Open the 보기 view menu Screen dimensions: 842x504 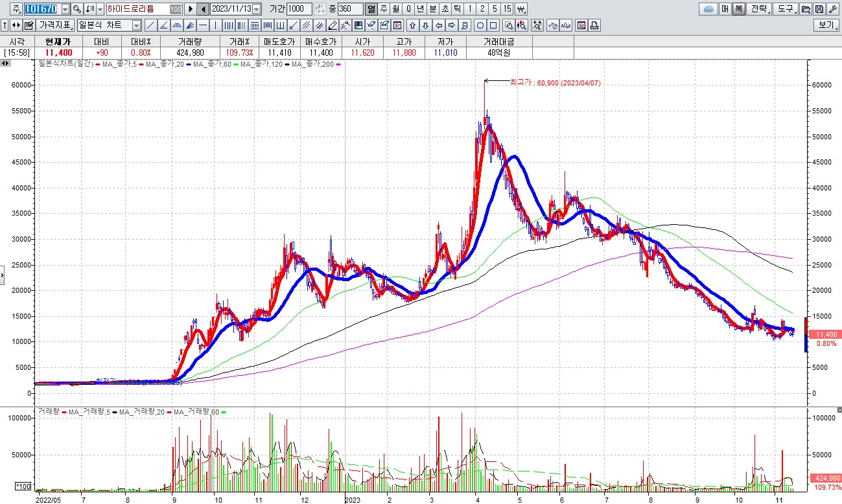pos(826,25)
